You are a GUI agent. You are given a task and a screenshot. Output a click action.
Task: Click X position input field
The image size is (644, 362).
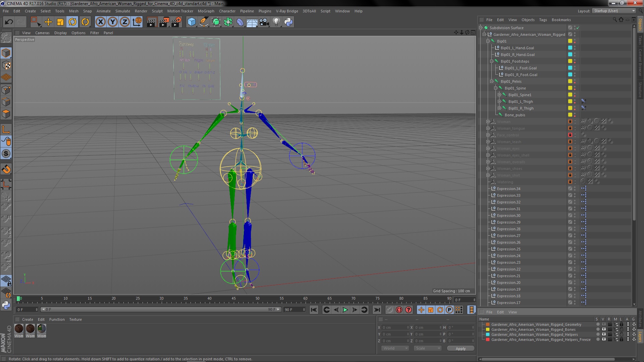[395, 327]
